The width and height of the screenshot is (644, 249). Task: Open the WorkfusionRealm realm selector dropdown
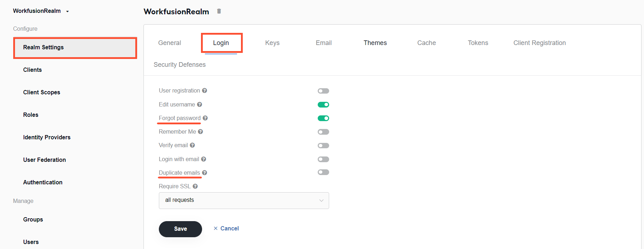coord(41,11)
